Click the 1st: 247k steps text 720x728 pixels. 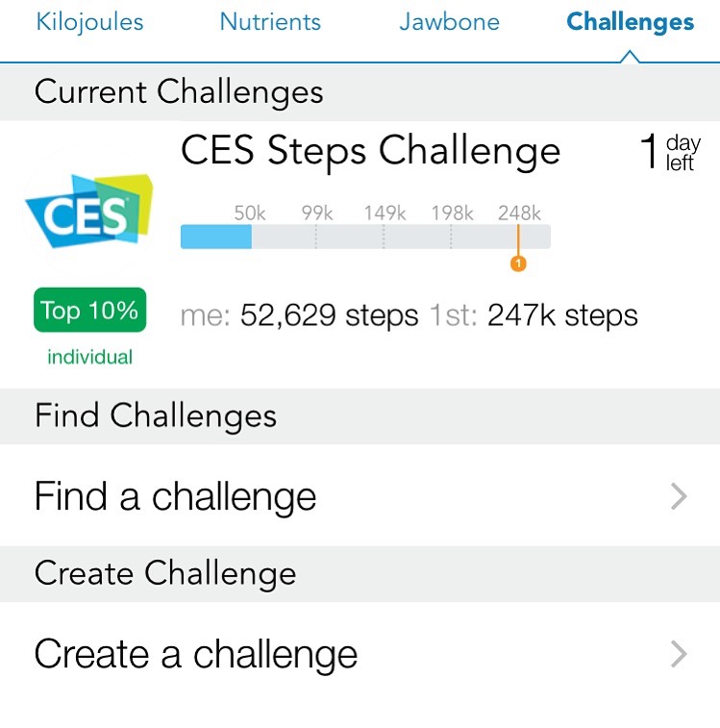click(534, 315)
